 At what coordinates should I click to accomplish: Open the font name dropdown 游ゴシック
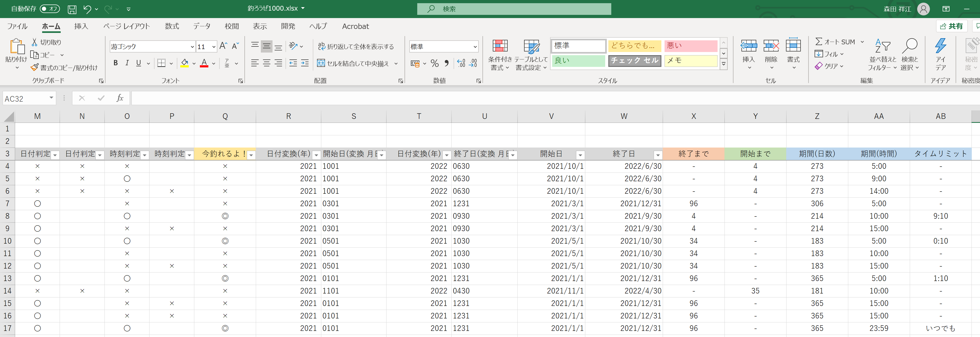[192, 46]
